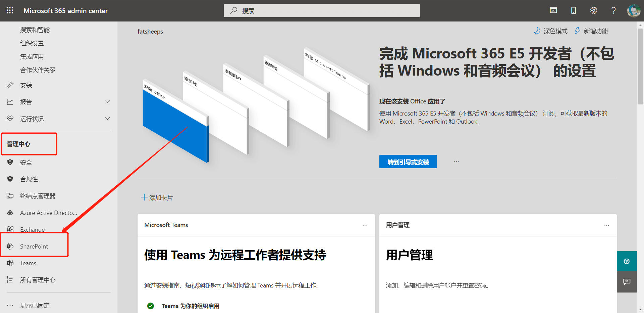Screen dimensions: 644x313
Task: Expand the 运行状况 chevron
Action: coord(107,119)
